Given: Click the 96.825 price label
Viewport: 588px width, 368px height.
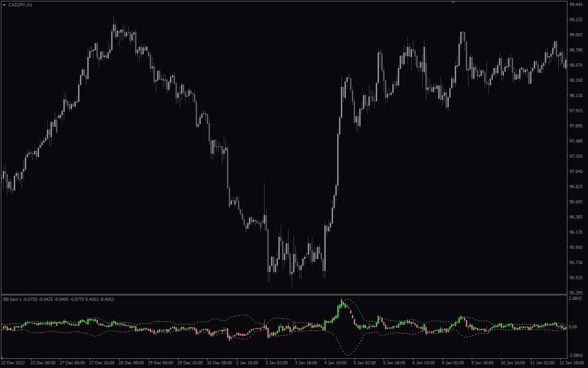Looking at the screenshot, I should click(x=576, y=187).
